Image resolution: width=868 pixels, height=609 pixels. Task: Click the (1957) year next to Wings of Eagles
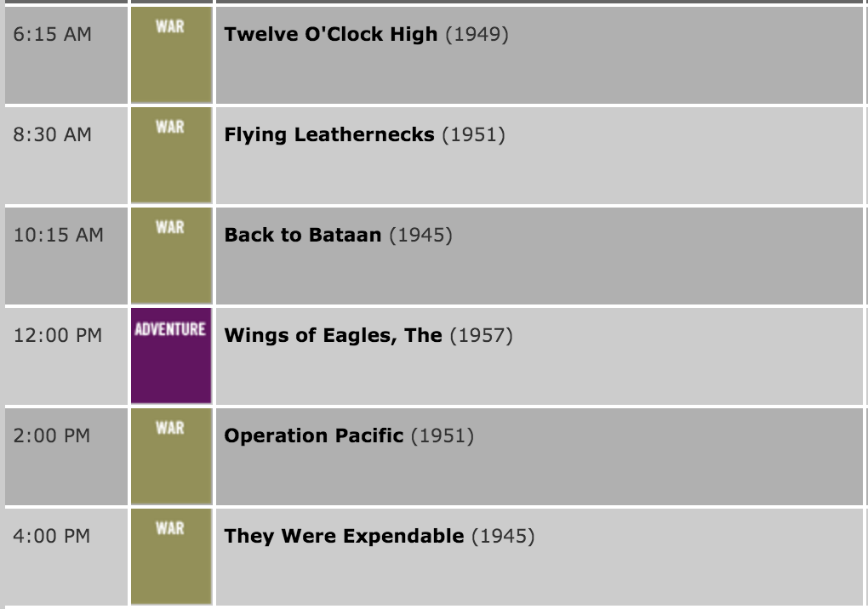(x=481, y=336)
